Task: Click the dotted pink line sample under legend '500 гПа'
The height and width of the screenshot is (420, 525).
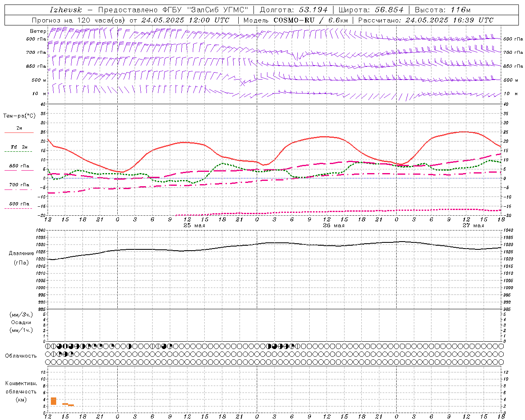Action: point(18,209)
